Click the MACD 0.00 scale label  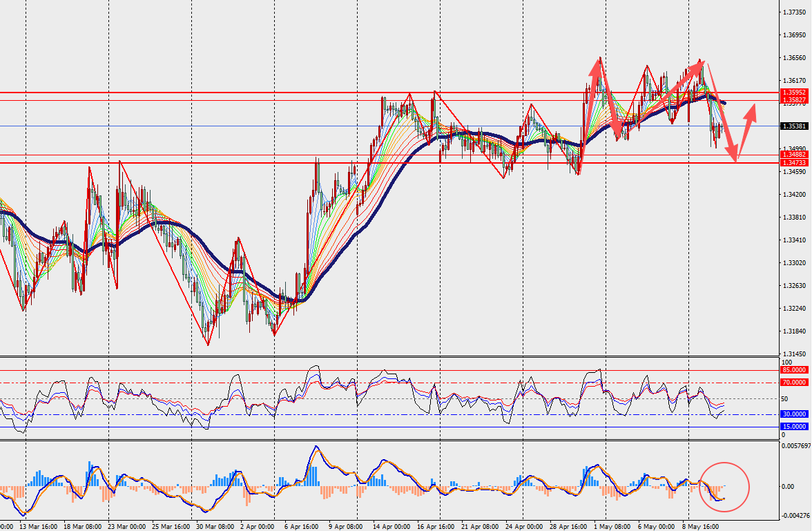click(x=788, y=486)
